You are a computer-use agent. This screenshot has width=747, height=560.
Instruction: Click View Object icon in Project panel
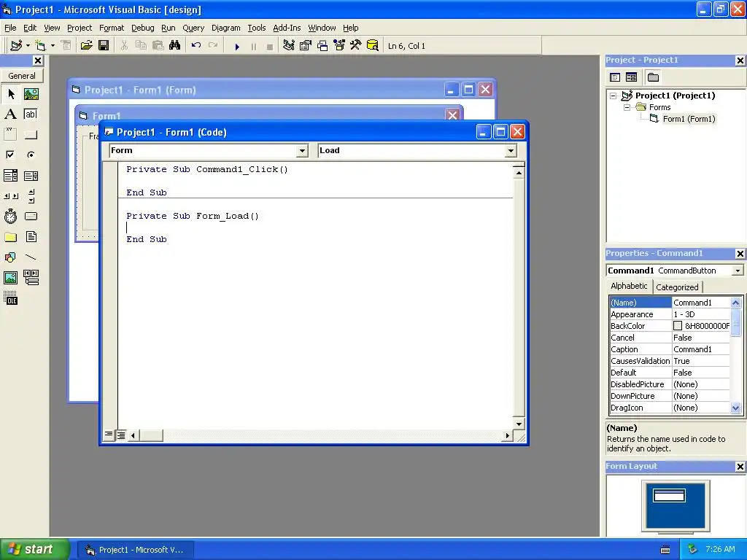pos(631,77)
